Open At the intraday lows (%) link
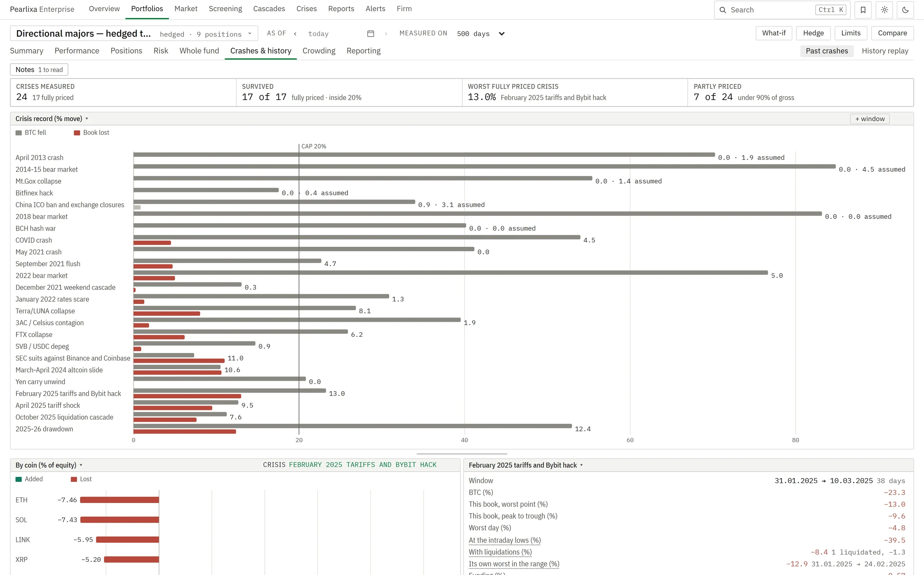This screenshot has height=575, width=924. coord(504,540)
